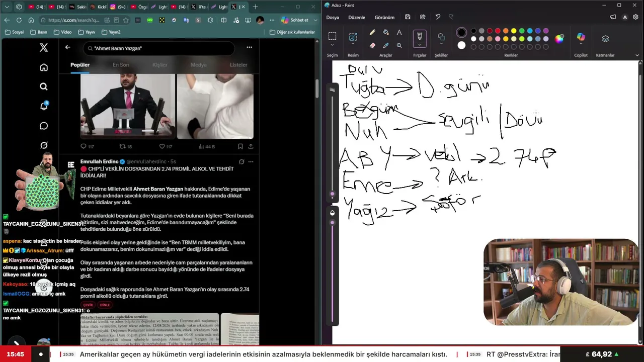Open the Paint account profile icon
This screenshot has width=644, height=362.
click(x=625, y=17)
